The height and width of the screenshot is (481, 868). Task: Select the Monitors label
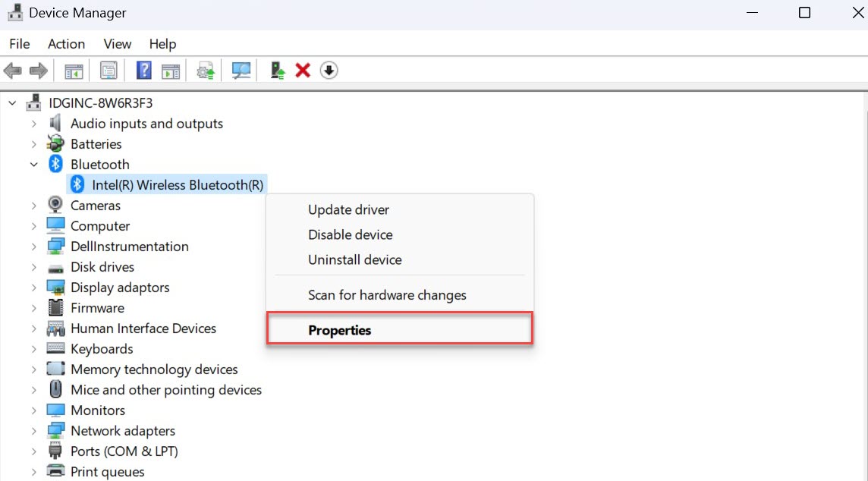point(98,410)
